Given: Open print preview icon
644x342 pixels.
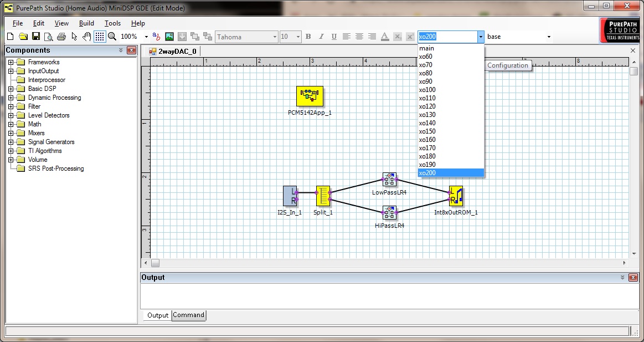Looking at the screenshot, I should point(49,37).
